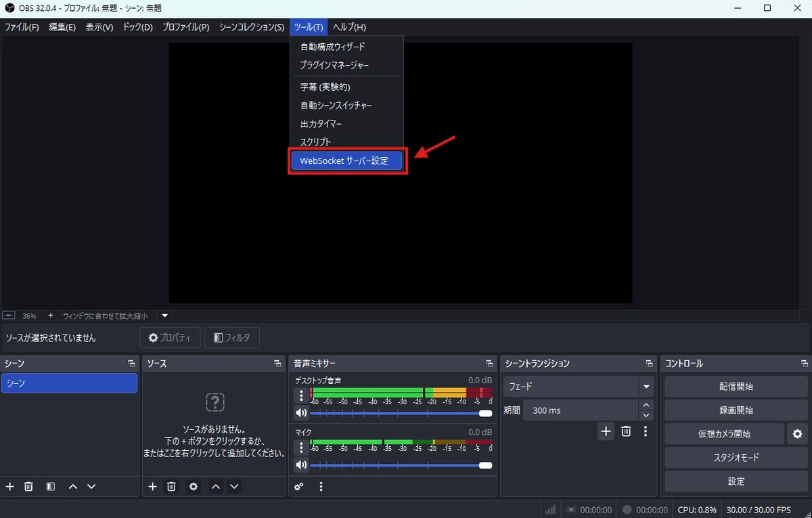
Task: Open 表示(V) menu
Action: coord(99,27)
